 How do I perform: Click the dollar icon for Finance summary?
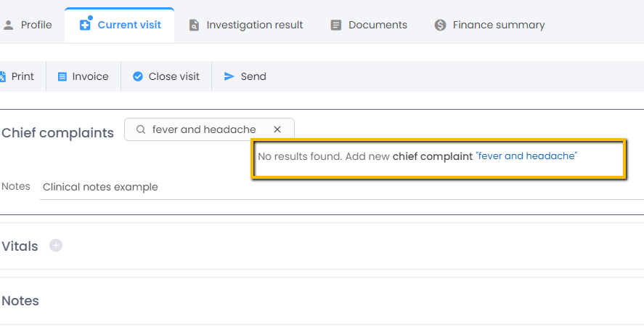440,25
